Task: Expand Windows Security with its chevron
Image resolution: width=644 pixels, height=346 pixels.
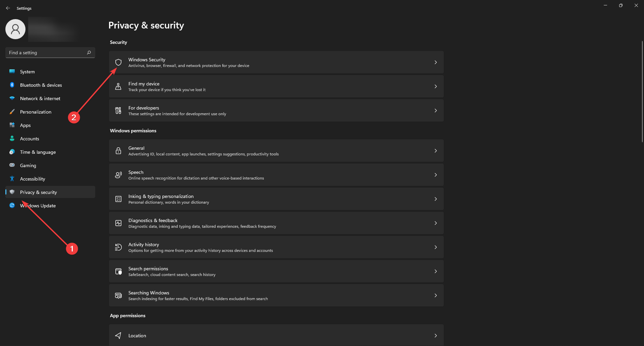Action: pos(436,62)
